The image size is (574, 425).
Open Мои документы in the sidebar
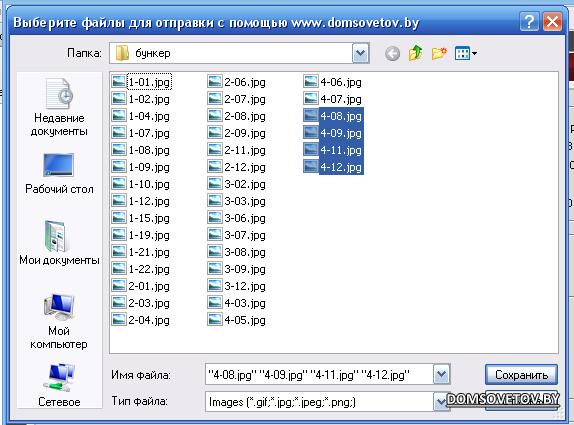tap(59, 243)
